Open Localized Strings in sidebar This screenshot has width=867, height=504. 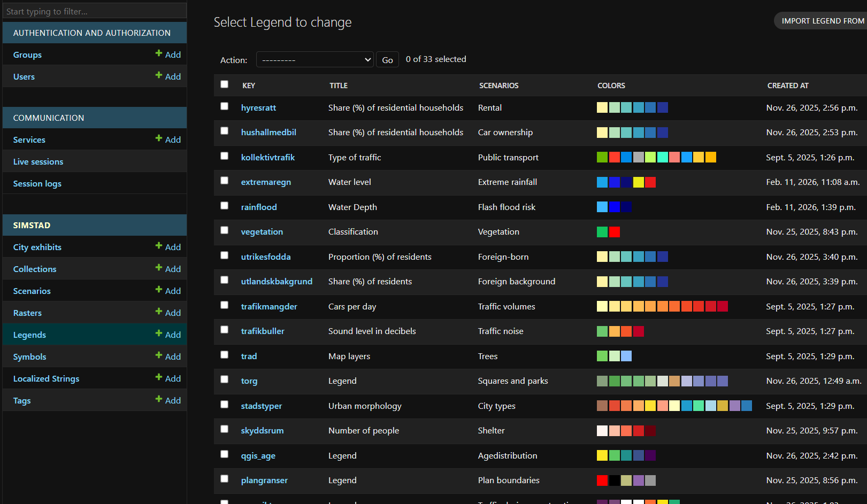(x=46, y=378)
